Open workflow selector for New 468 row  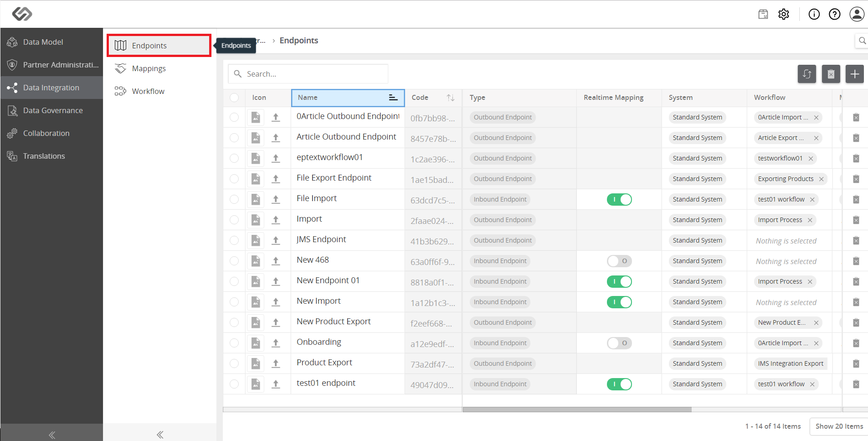click(x=786, y=261)
